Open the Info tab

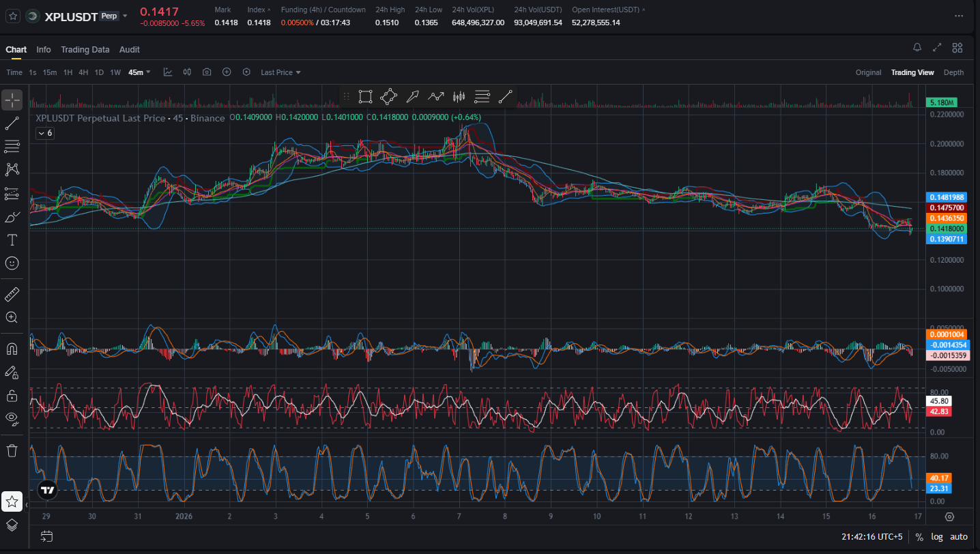pos(44,50)
